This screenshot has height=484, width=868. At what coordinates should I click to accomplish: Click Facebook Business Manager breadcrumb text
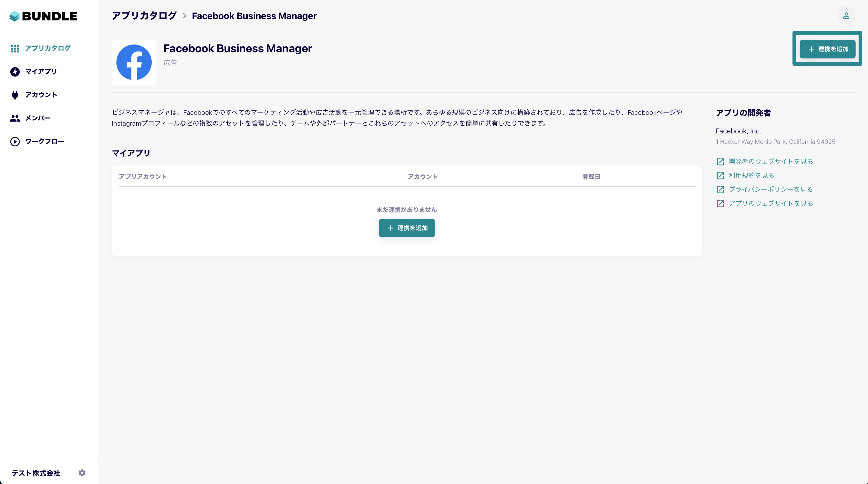[x=254, y=16]
